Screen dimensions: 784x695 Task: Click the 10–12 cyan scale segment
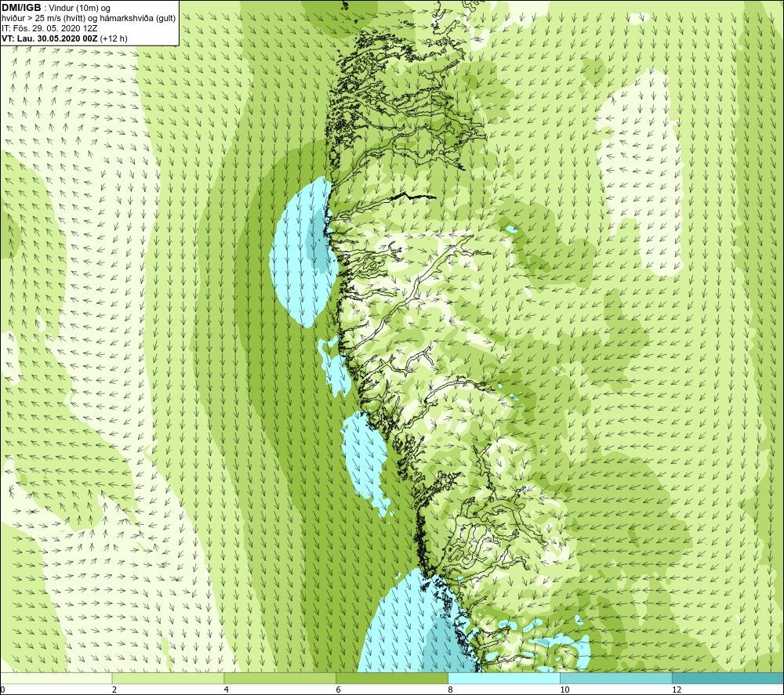point(616,678)
